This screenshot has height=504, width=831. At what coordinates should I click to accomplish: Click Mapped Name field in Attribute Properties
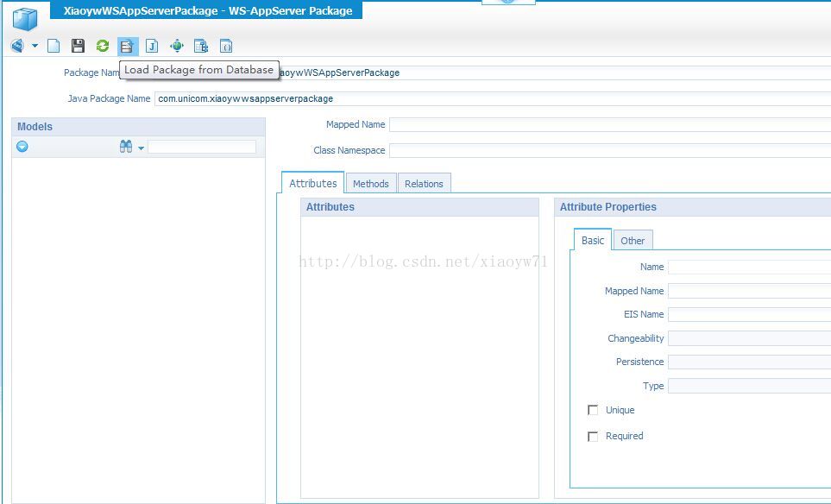click(x=749, y=291)
